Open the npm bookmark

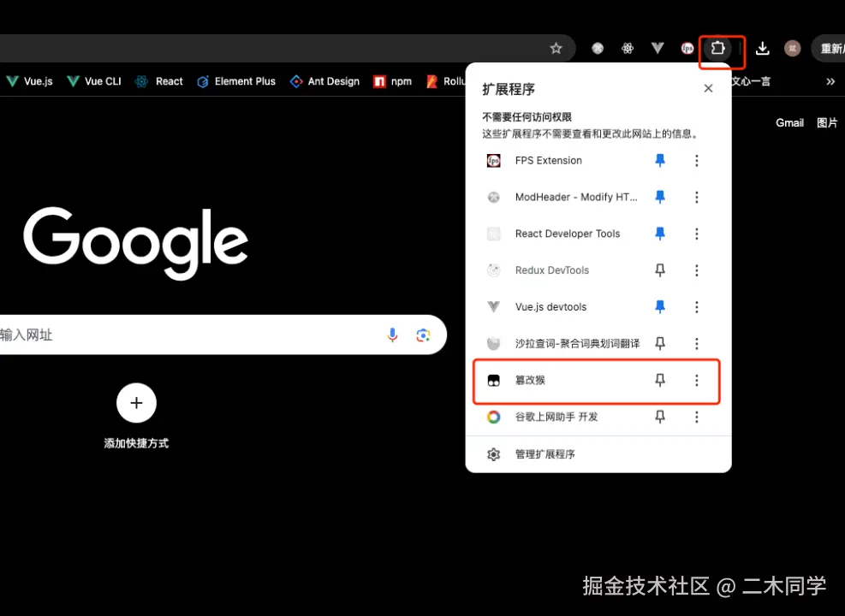(x=392, y=81)
